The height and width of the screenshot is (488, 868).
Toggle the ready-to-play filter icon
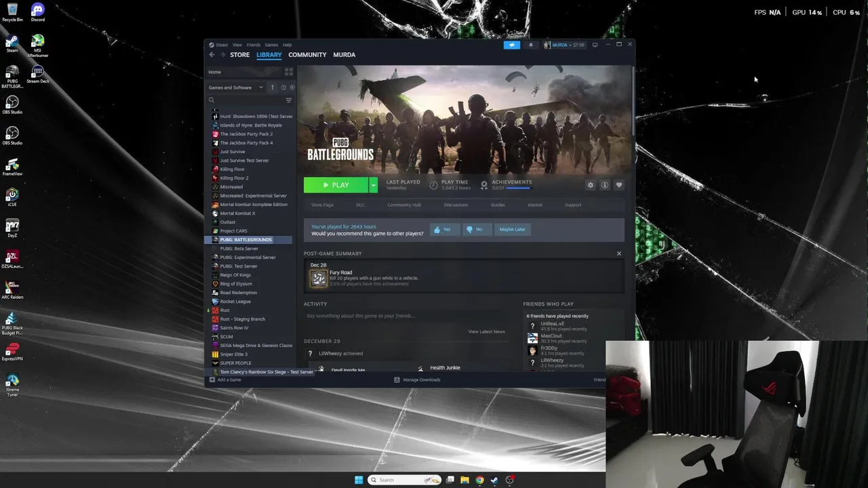click(292, 87)
